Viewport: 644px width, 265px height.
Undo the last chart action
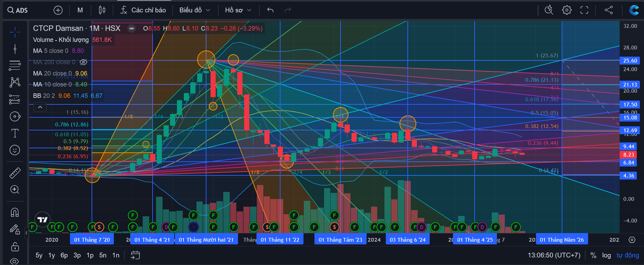click(x=271, y=10)
